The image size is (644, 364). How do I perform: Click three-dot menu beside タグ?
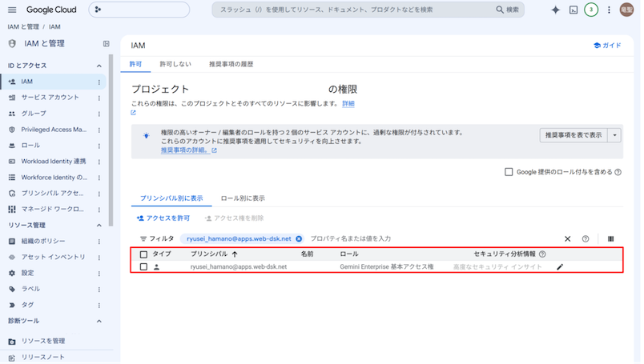pyautogui.click(x=99, y=306)
